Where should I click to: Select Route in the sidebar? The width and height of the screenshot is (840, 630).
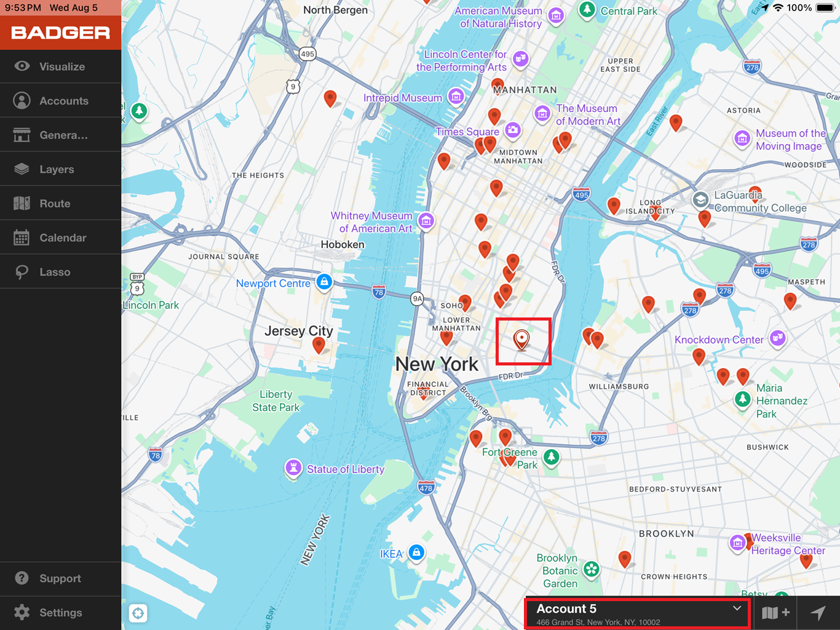[60, 204]
